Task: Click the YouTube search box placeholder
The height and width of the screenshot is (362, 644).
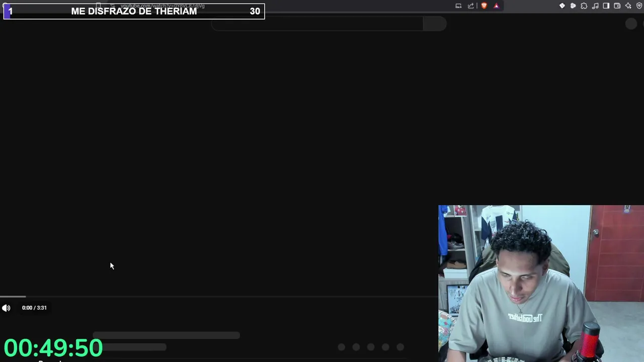Action: click(x=317, y=24)
